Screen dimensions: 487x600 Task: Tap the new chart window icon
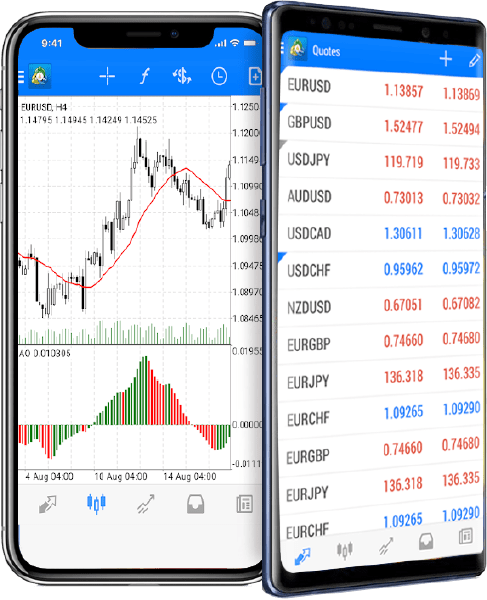[x=255, y=76]
